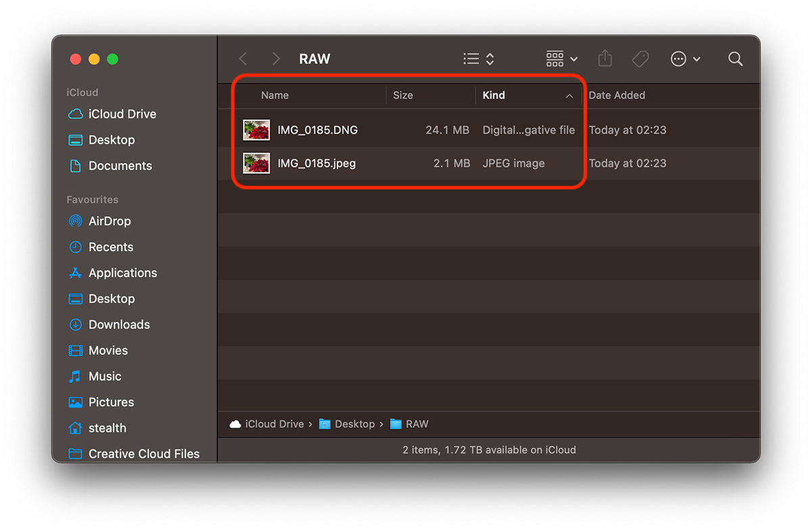The image size is (812, 531).
Task: Expand the Group By grid dropdown
Action: 562,59
